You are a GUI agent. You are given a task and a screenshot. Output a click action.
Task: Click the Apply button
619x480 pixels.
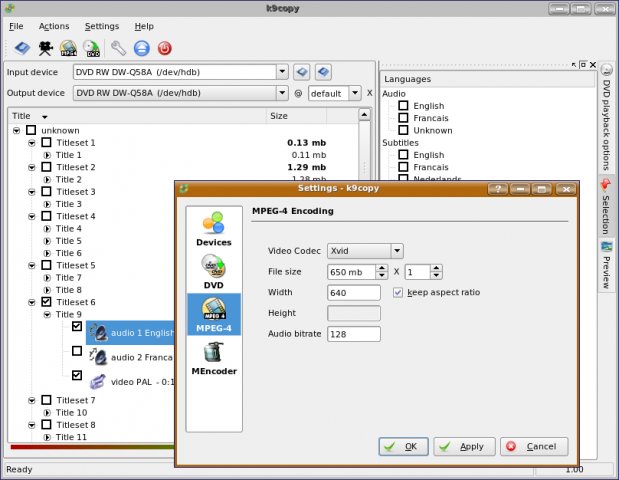463,446
